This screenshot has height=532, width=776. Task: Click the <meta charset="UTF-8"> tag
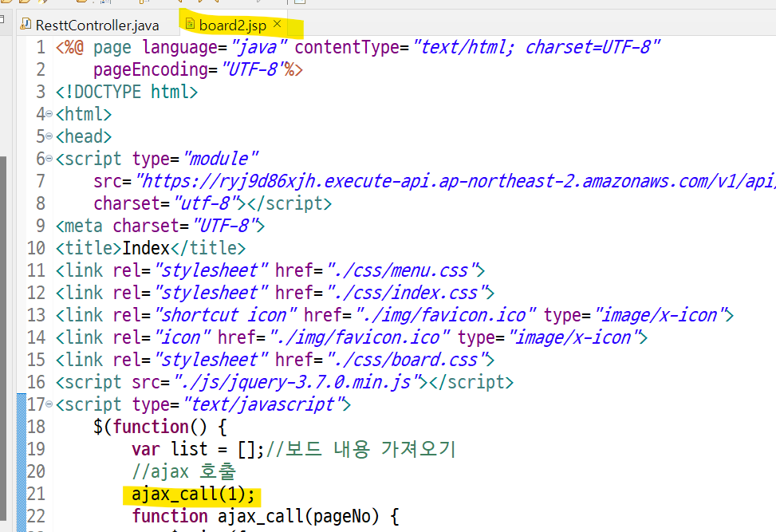click(x=160, y=226)
